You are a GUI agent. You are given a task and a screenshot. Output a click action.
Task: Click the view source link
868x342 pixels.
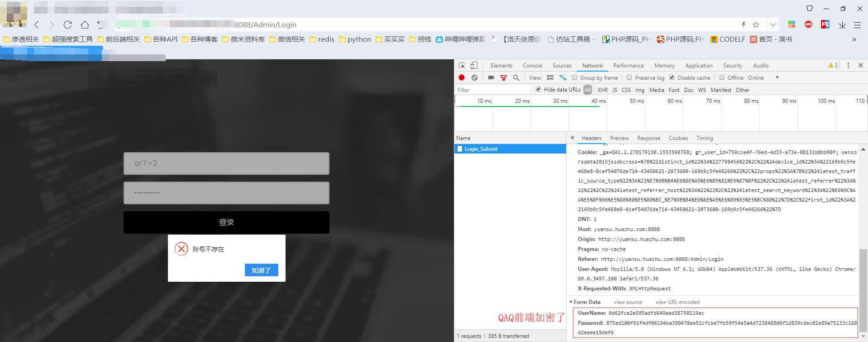click(628, 302)
